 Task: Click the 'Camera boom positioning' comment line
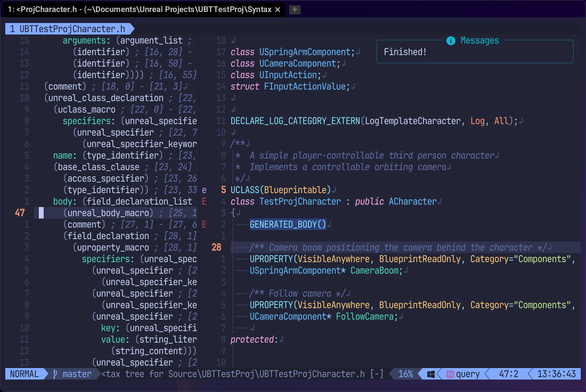coord(398,247)
